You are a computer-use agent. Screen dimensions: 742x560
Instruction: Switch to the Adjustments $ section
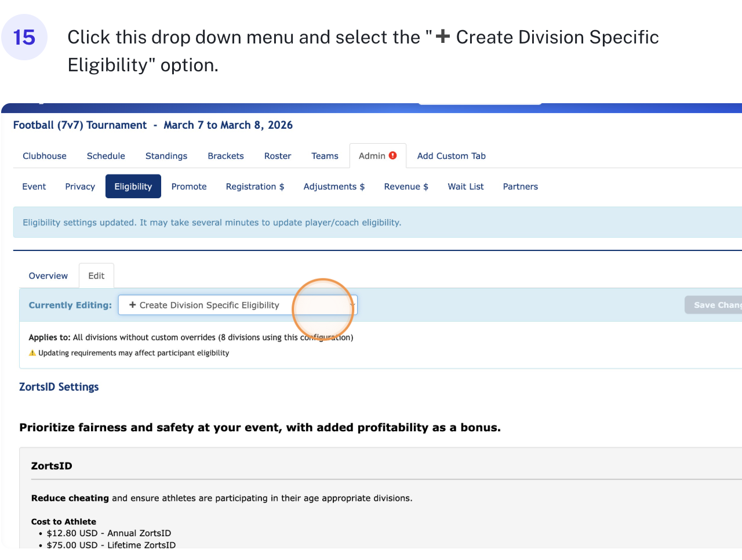334,187
